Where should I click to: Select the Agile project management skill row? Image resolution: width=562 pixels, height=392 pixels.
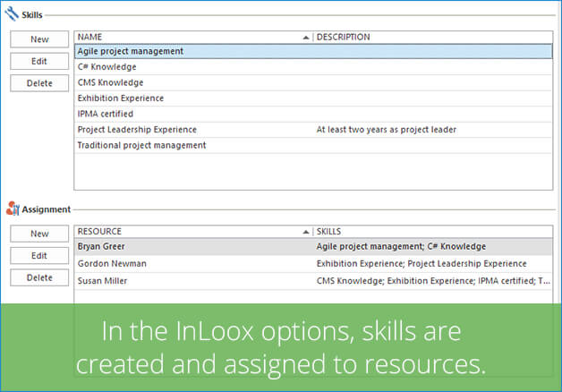[313, 51]
